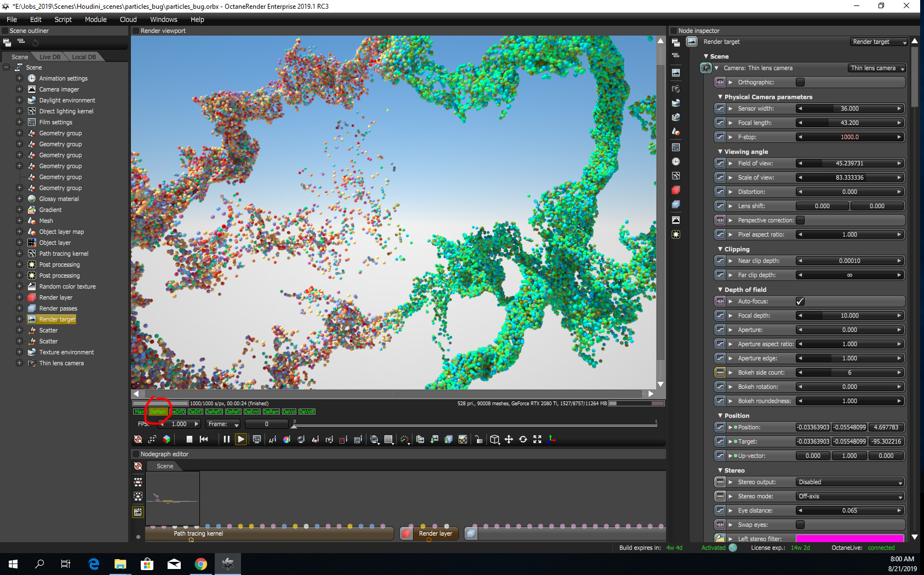Open the Stereo output dropdown

pyautogui.click(x=850, y=482)
